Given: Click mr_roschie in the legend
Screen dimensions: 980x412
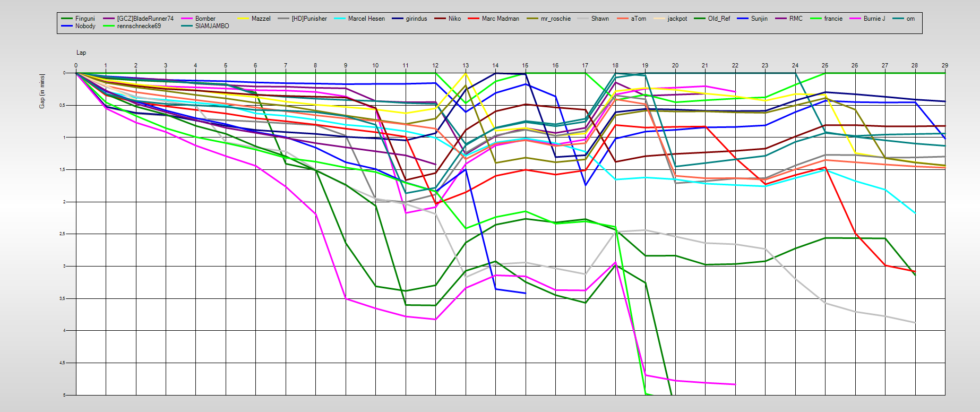Looking at the screenshot, I should [x=555, y=19].
